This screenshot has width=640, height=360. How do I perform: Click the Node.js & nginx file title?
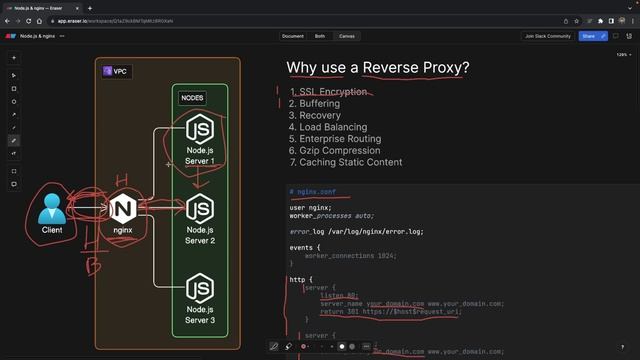coord(38,36)
